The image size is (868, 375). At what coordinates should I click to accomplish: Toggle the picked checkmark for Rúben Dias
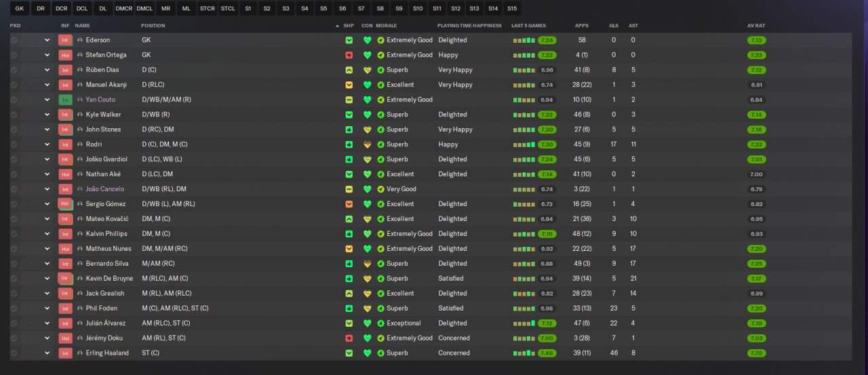14,70
